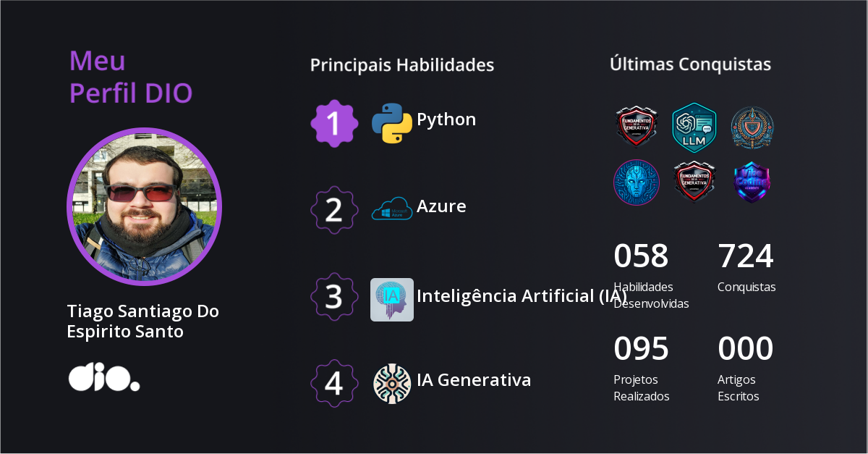Select the Python skill label

pos(446,119)
